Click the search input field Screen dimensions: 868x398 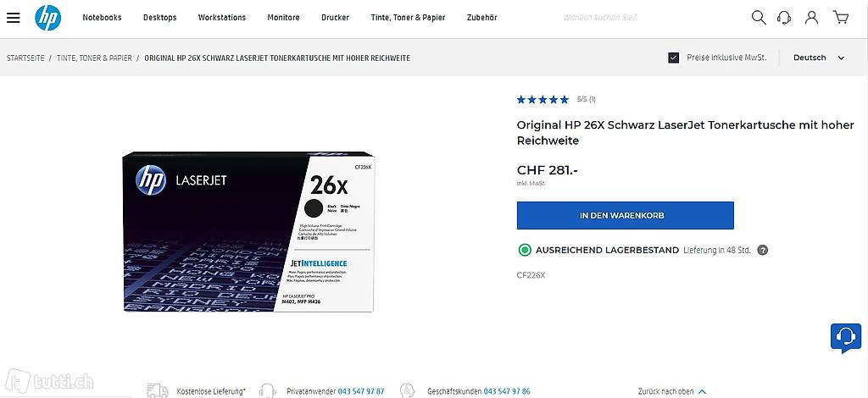[644, 17]
